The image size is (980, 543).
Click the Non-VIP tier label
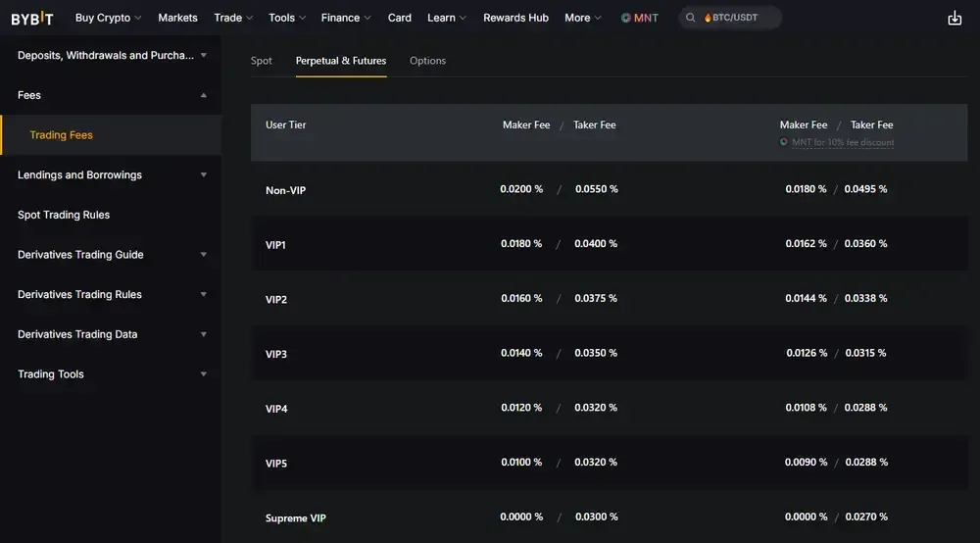[285, 190]
